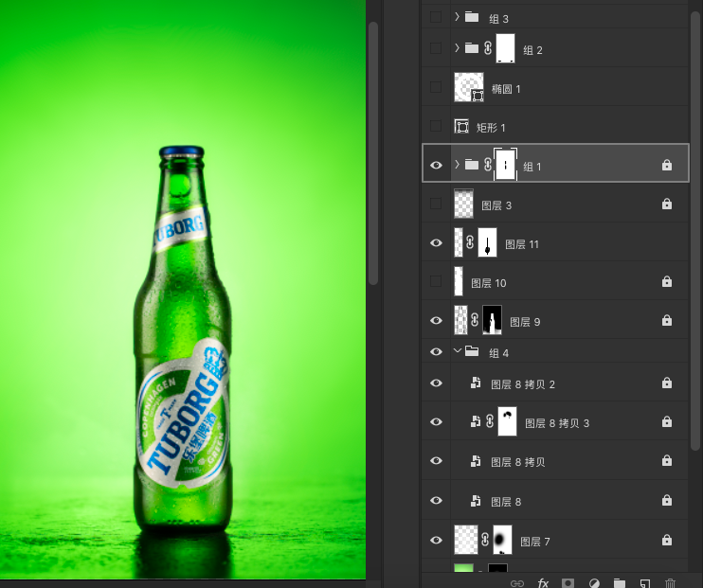Screen dimensions: 703x588
Task: Collapse the 组 4 group
Action: pos(457,351)
